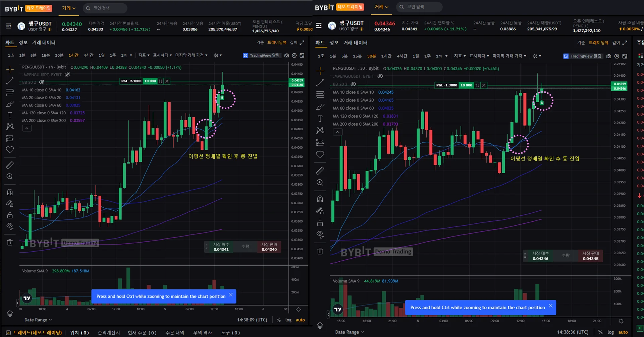Open 마지막 거래 가격 dropdown in left chart
644x337 pixels.
point(191,55)
